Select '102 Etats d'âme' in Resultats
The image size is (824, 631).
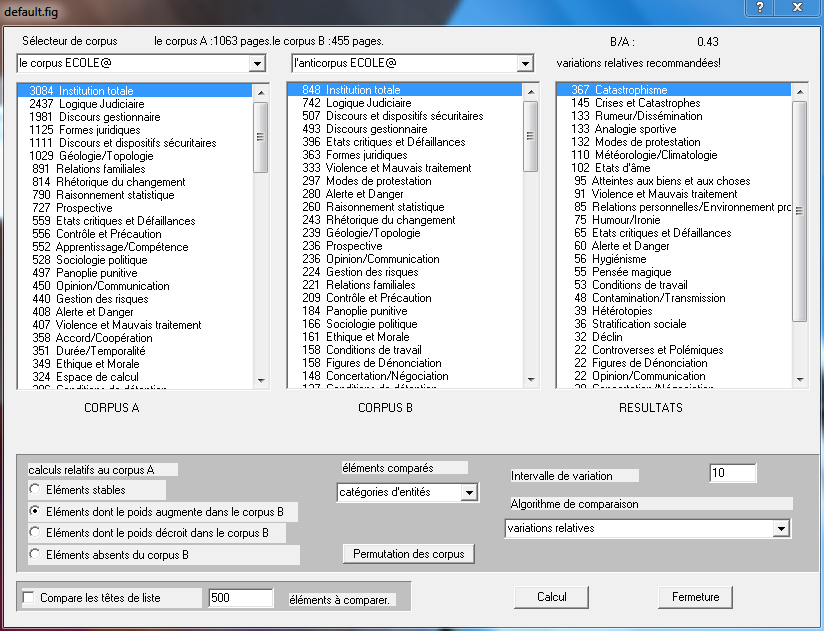point(674,168)
